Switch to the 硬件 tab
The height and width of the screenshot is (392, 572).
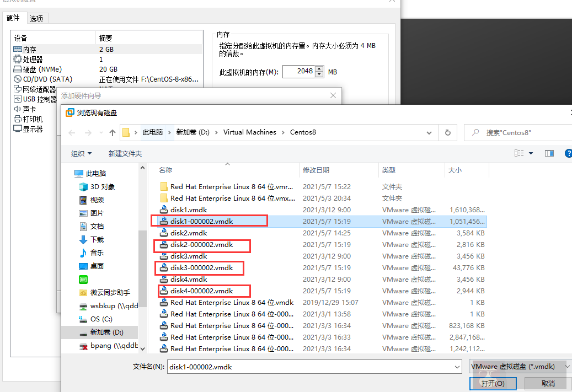tap(14, 17)
